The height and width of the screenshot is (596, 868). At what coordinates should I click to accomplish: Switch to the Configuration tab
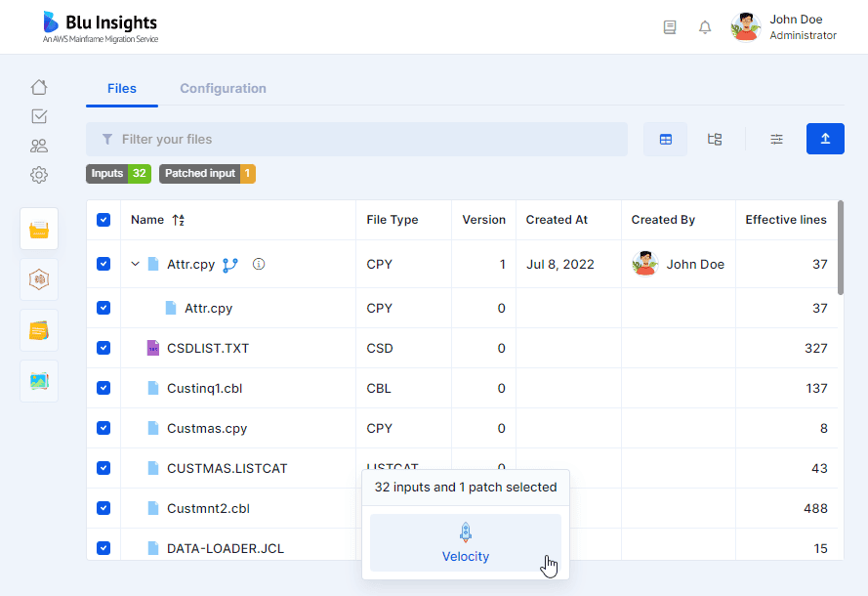pyautogui.click(x=223, y=89)
